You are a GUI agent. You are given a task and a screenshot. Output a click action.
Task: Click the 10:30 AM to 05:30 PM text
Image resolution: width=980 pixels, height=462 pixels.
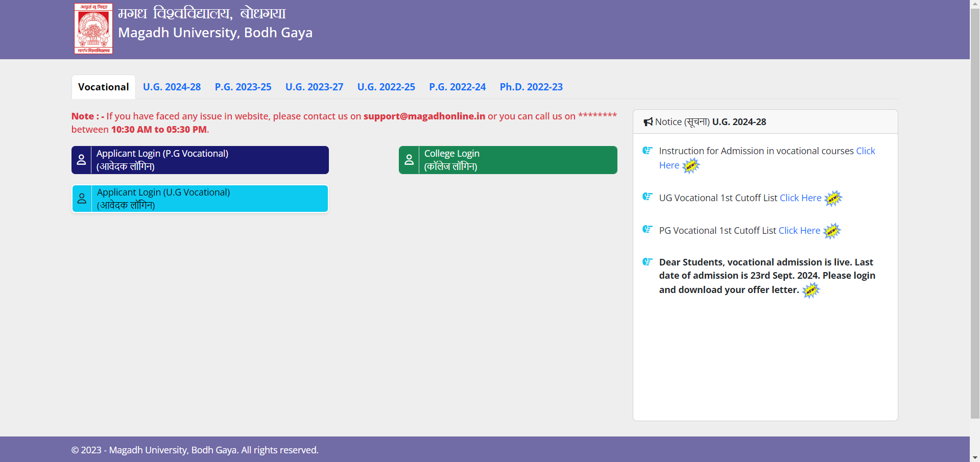click(x=159, y=130)
